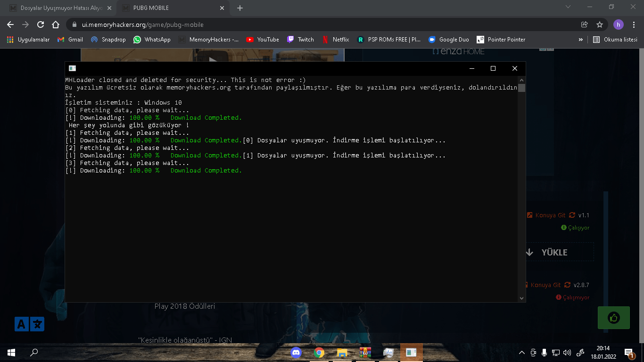Screen dimensions: 644x362
Task: Open File Explorer from the taskbar
Action: 342,352
